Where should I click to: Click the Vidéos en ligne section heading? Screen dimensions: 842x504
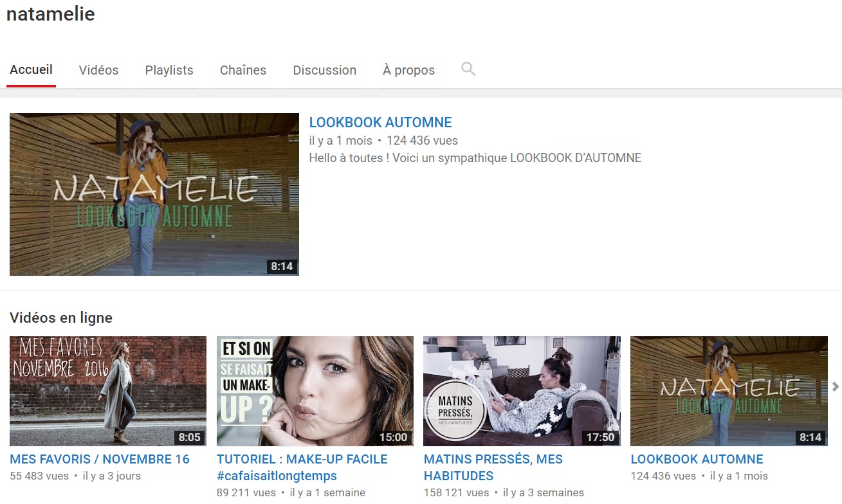tap(61, 318)
